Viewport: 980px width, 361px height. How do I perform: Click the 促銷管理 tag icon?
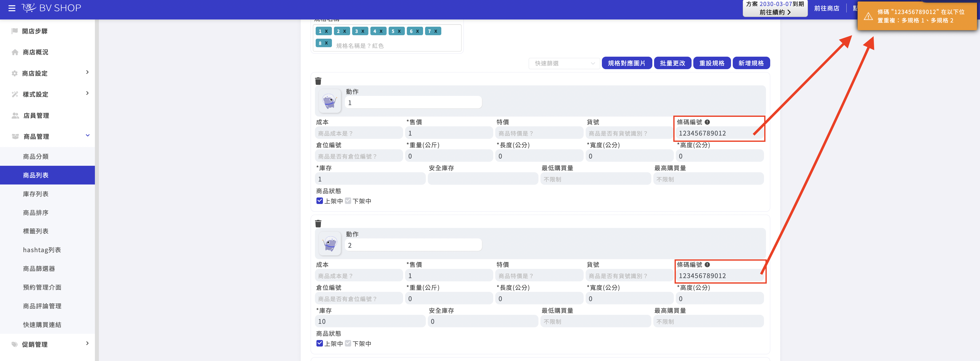tap(15, 344)
